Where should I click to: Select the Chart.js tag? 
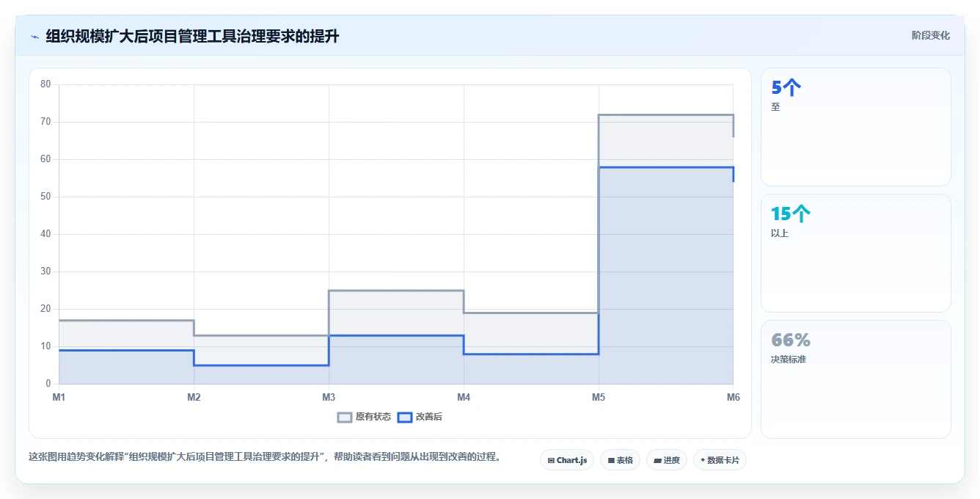click(x=567, y=460)
